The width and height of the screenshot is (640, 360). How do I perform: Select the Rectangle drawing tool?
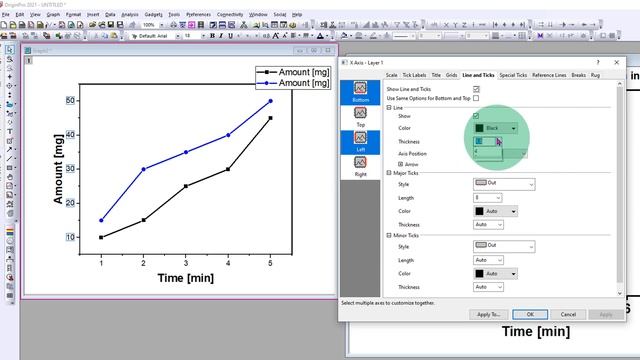9,168
